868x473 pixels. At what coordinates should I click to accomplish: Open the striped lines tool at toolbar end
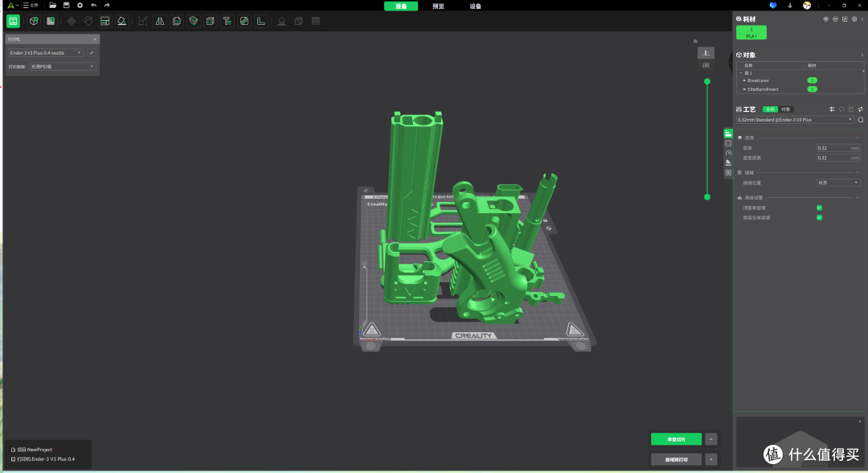click(x=316, y=21)
